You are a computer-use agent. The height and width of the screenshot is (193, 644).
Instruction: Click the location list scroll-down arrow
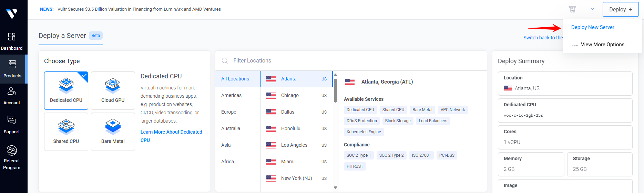335,187
